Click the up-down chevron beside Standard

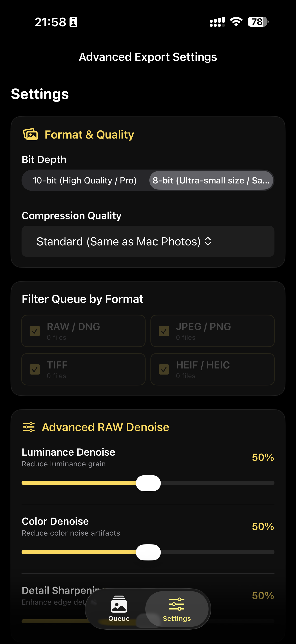click(x=208, y=241)
